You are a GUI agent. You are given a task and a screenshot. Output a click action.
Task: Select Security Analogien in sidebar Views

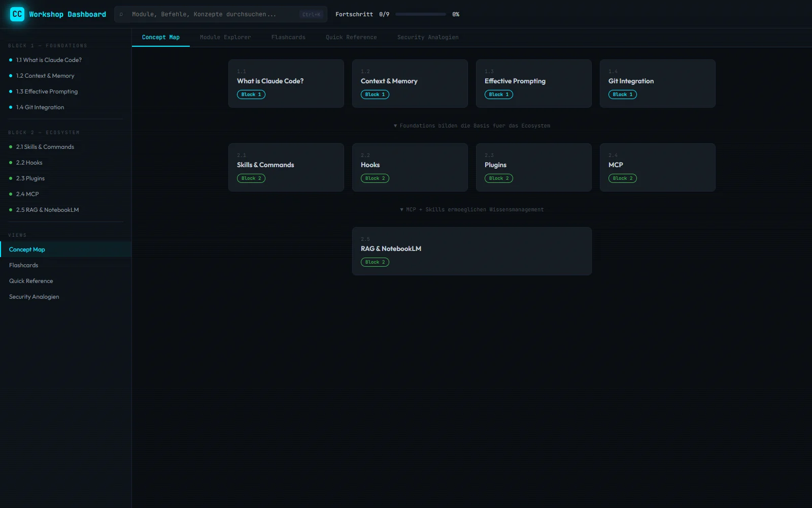[x=66, y=297]
